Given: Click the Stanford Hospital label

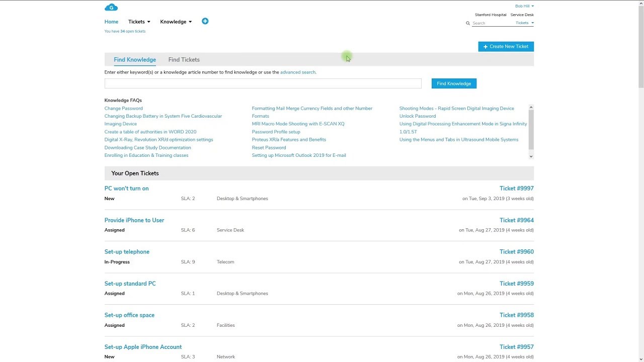Looking at the screenshot, I should coord(491,15).
